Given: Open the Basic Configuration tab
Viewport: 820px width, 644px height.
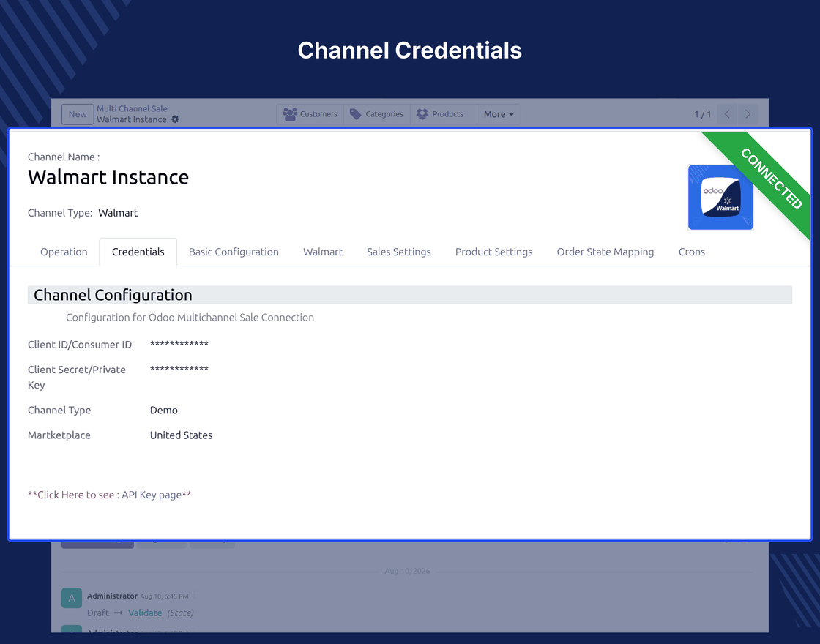Looking at the screenshot, I should coord(234,252).
